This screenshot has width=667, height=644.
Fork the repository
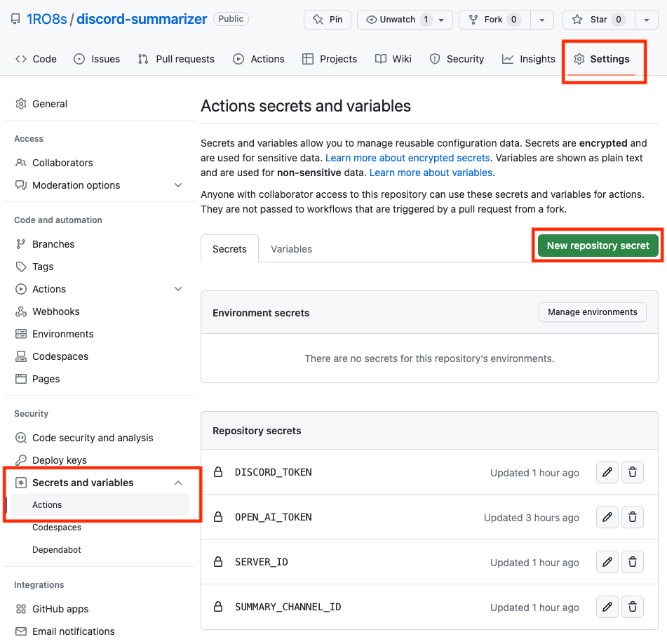coord(494,20)
